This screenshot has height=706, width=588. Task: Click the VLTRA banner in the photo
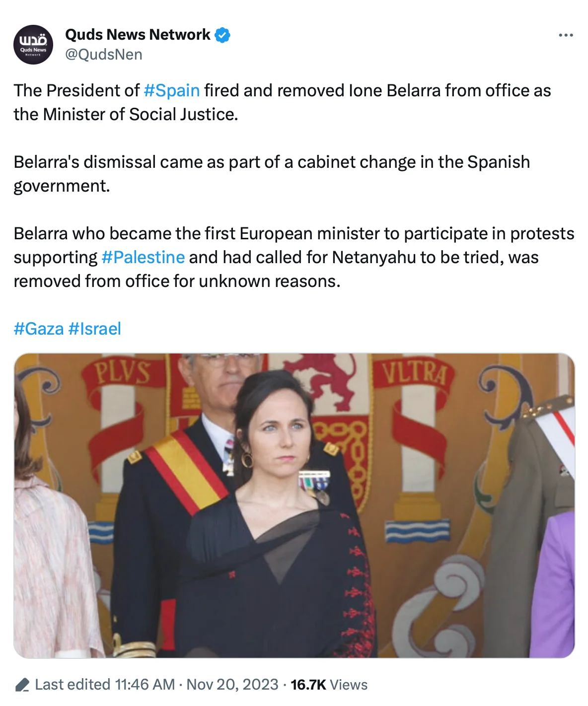pyautogui.click(x=414, y=373)
